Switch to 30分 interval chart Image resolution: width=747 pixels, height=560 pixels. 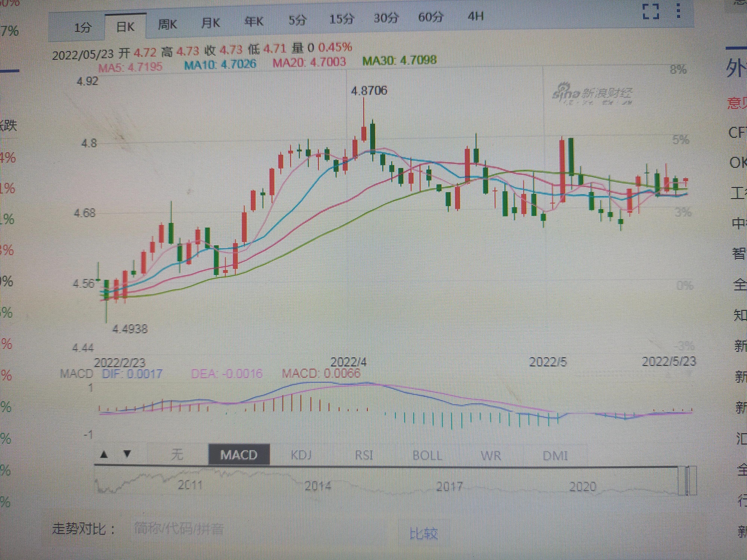(x=386, y=18)
